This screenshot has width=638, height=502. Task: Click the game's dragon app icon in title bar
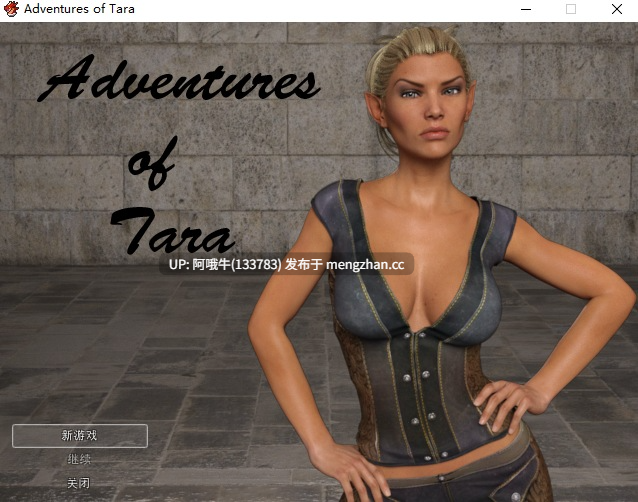coord(11,9)
